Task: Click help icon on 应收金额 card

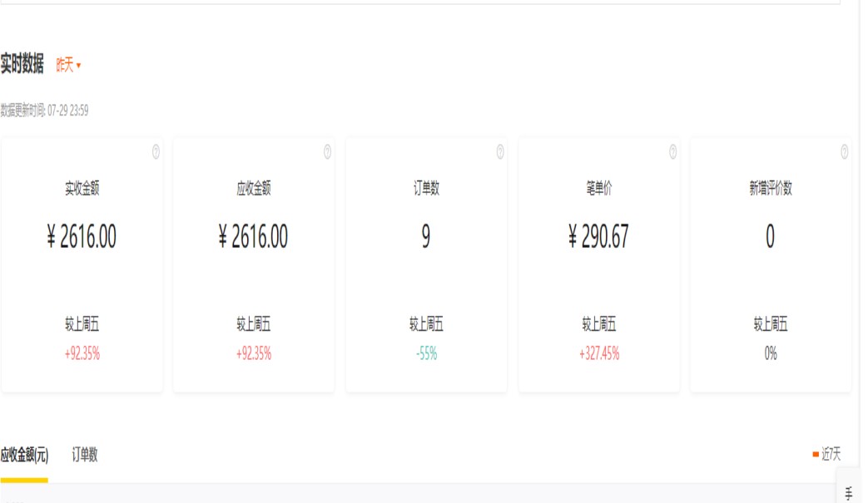Action: coord(327,151)
